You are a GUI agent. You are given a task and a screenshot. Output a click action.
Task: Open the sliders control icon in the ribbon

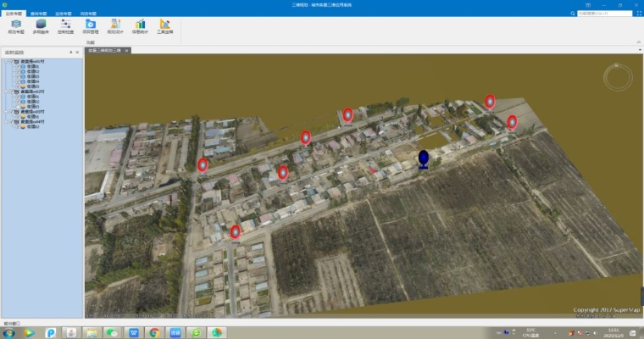(x=65, y=25)
